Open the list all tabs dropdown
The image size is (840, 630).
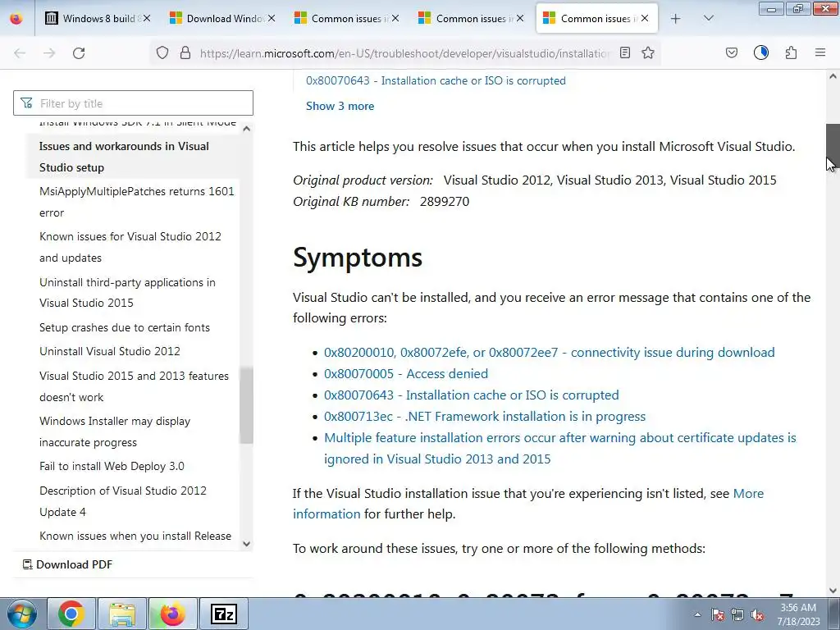tap(708, 19)
